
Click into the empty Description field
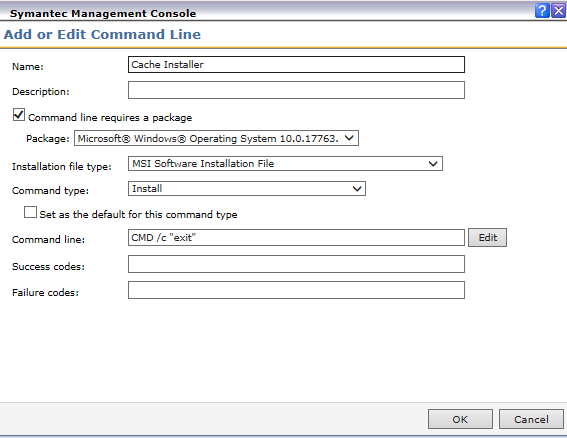296,90
